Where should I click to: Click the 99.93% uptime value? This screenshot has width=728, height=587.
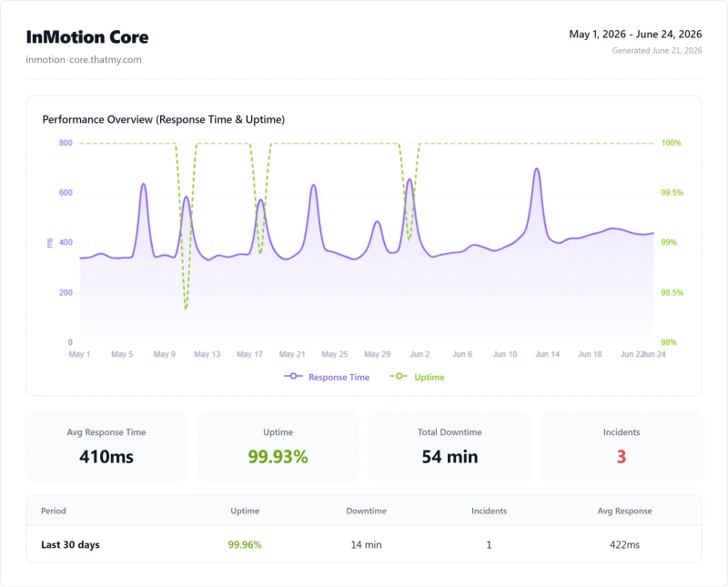[x=278, y=457]
